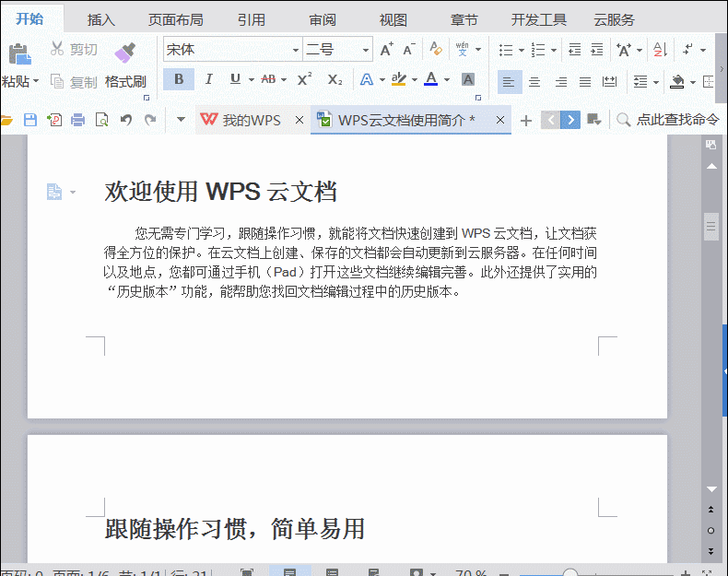Open the 开发工具 ribbon tab
728x576 pixels.
[x=539, y=20]
